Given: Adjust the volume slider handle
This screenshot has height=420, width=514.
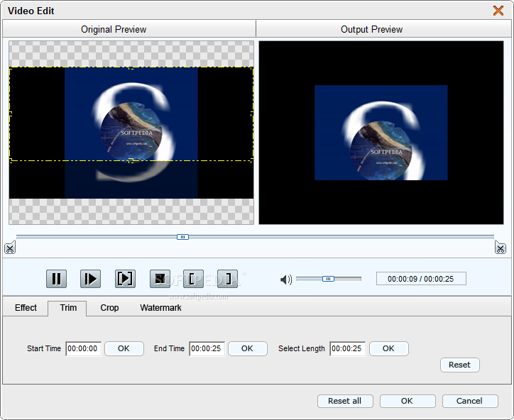Looking at the screenshot, I should click(328, 279).
